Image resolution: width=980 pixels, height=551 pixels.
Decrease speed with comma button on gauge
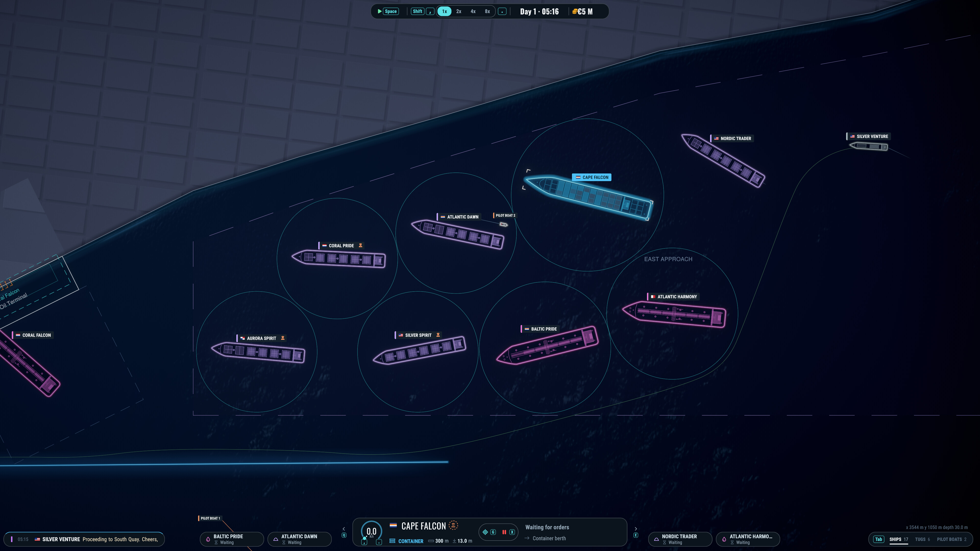pyautogui.click(x=364, y=542)
